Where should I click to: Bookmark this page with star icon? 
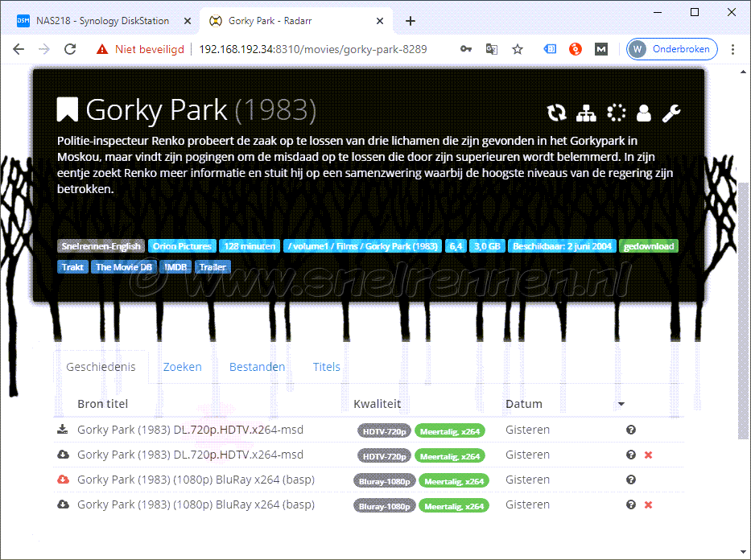(x=518, y=49)
